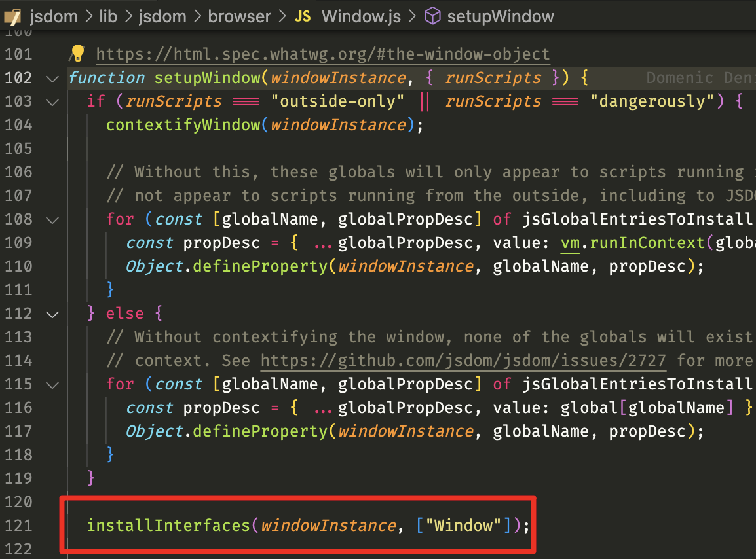The image size is (756, 559).
Task: Click the Domenic blame annotation on line 102
Action: [700, 78]
